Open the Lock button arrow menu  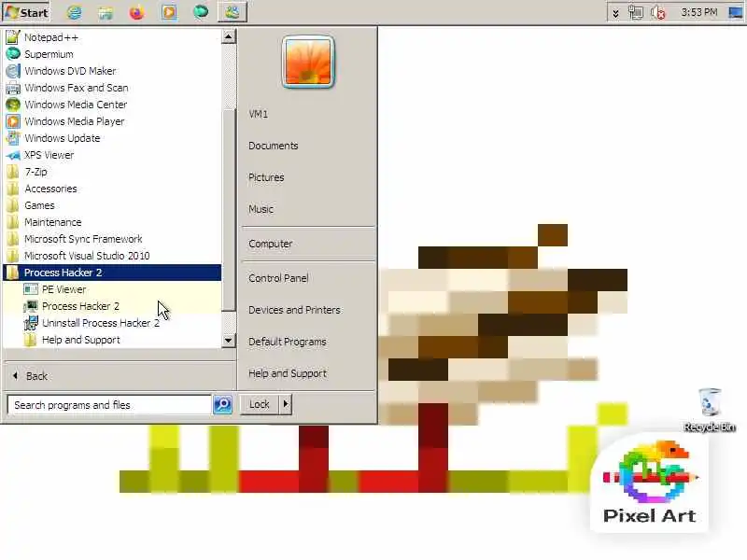coord(286,404)
